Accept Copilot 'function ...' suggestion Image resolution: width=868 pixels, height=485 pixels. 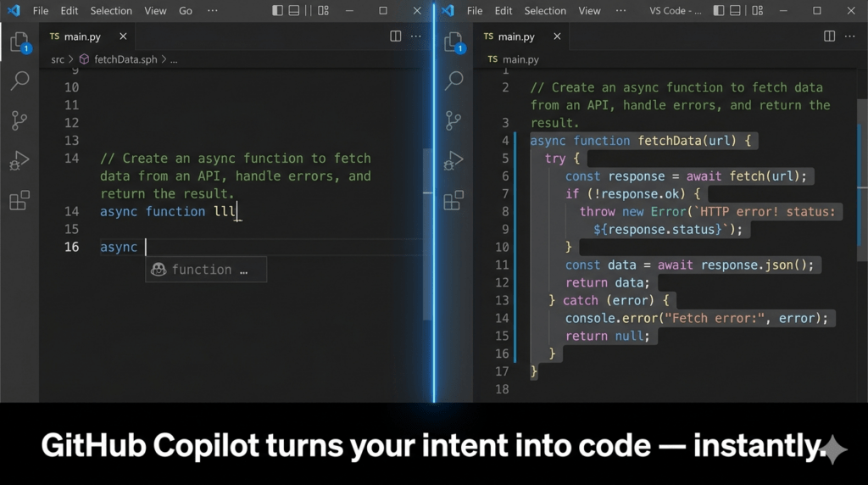(206, 270)
